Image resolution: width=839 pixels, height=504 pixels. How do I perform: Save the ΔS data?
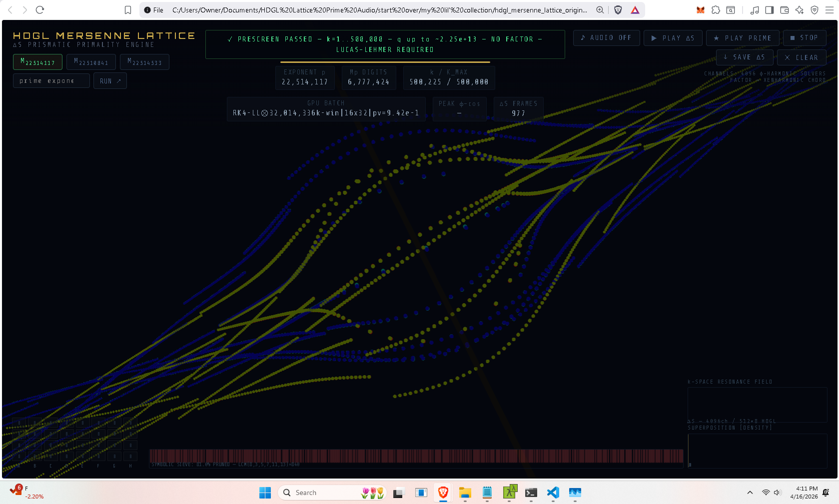(744, 57)
